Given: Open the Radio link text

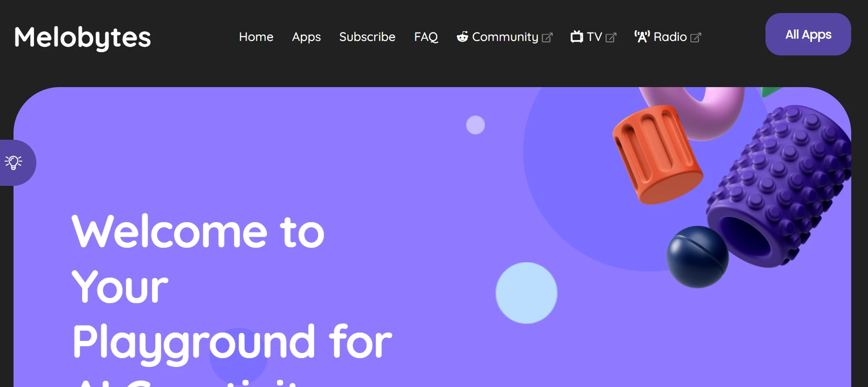Looking at the screenshot, I should pos(670,37).
